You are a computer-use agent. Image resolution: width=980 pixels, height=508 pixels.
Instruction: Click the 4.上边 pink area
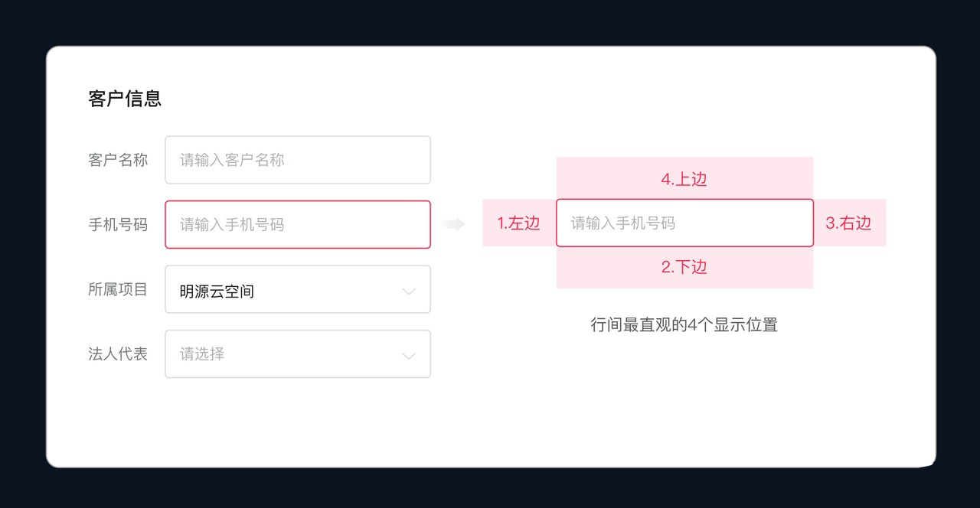point(684,179)
